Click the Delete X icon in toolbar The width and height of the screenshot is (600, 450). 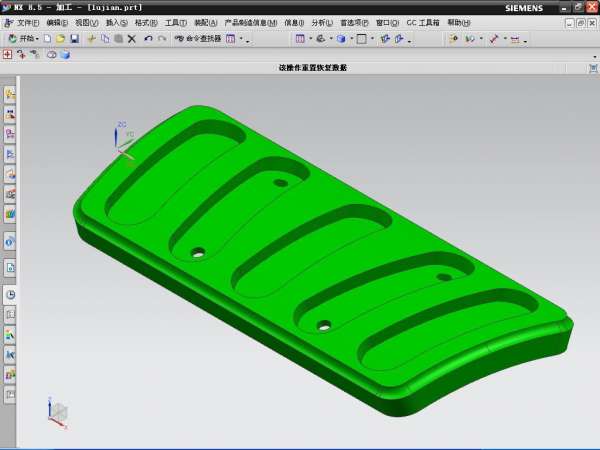coord(131,39)
